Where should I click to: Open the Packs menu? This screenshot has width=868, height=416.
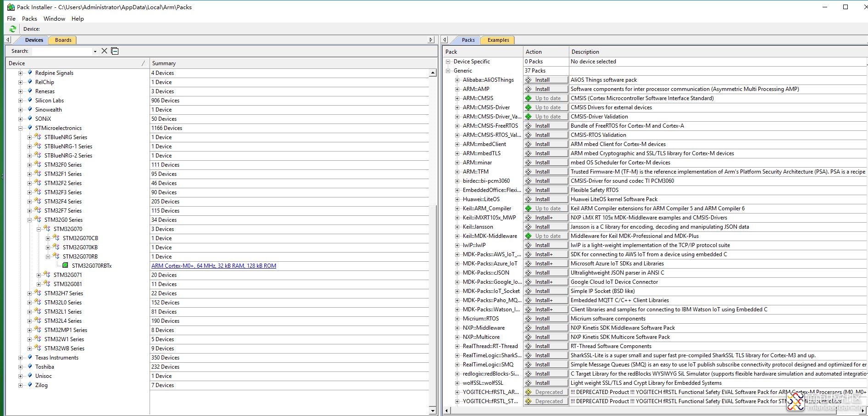29,18
